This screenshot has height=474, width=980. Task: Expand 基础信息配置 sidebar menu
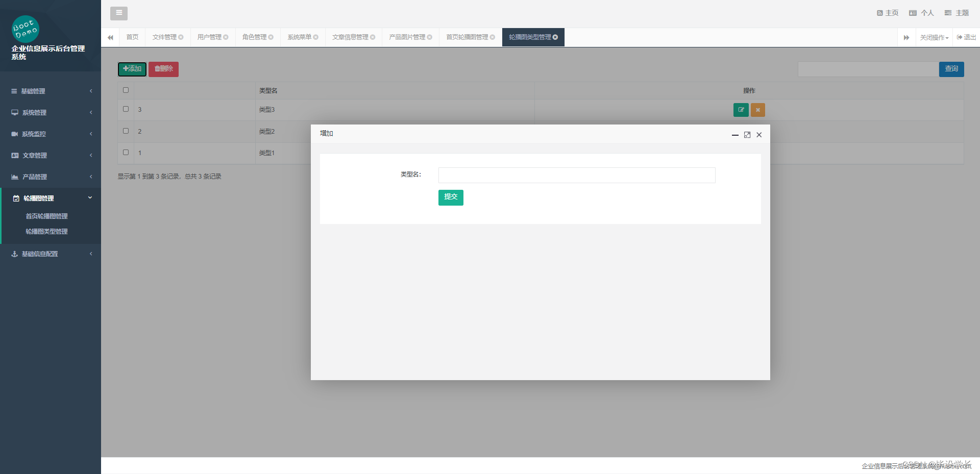tap(51, 254)
